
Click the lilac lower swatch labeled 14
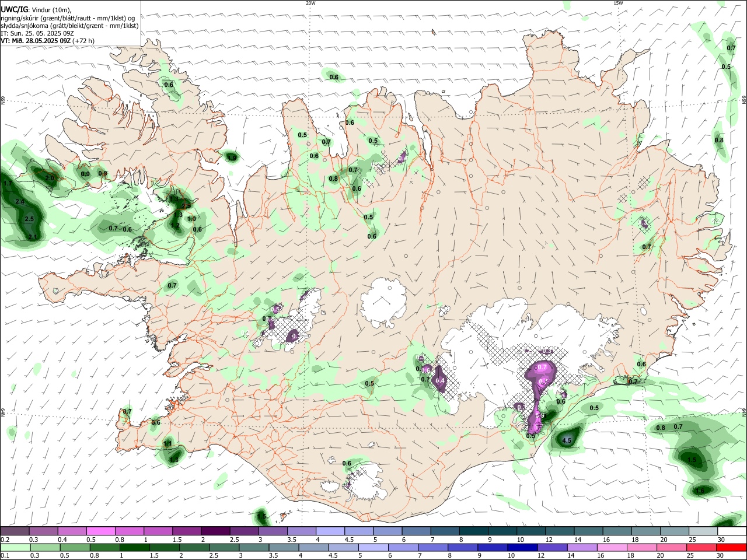(582, 547)
